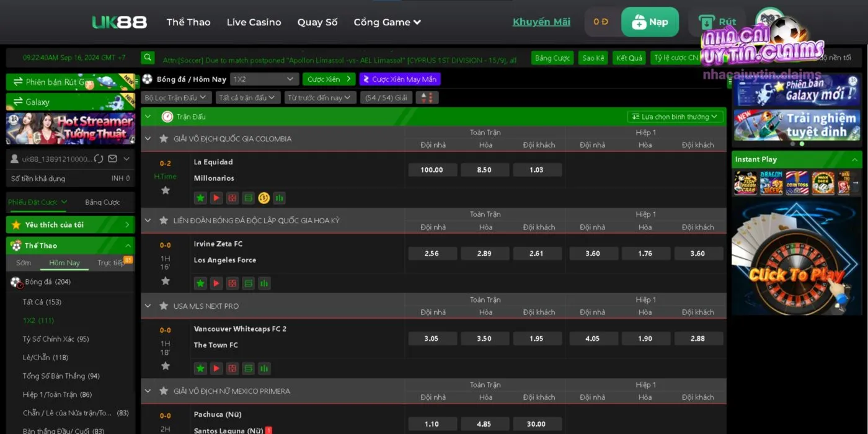
Task: Play live stream for La Equidad match
Action: point(216,198)
